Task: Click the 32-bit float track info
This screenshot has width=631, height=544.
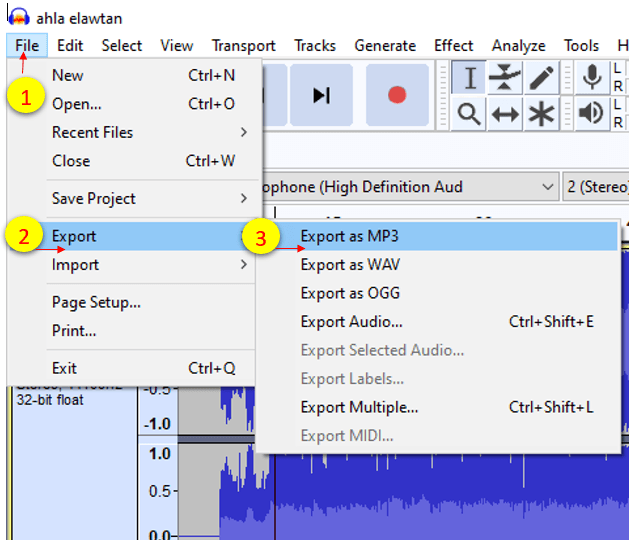Action: (x=50, y=400)
